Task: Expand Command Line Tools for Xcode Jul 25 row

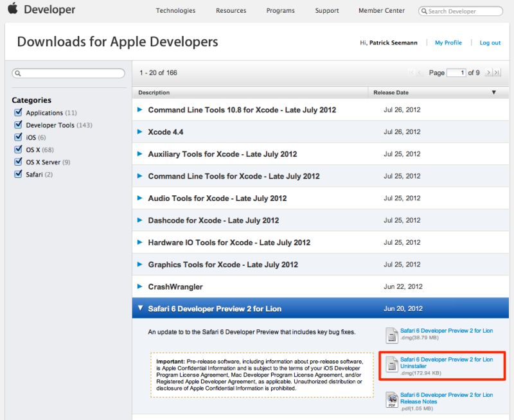Action: point(140,176)
